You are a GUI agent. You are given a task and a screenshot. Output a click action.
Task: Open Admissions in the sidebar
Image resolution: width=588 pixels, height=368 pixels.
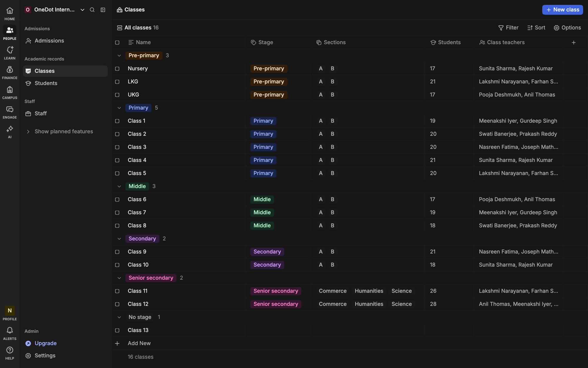65,41
